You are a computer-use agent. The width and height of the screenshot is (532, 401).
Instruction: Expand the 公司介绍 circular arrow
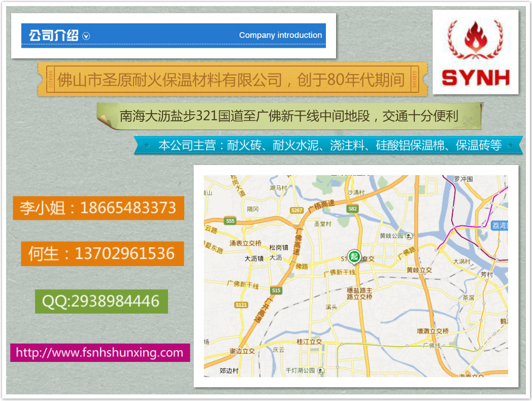[x=86, y=36]
